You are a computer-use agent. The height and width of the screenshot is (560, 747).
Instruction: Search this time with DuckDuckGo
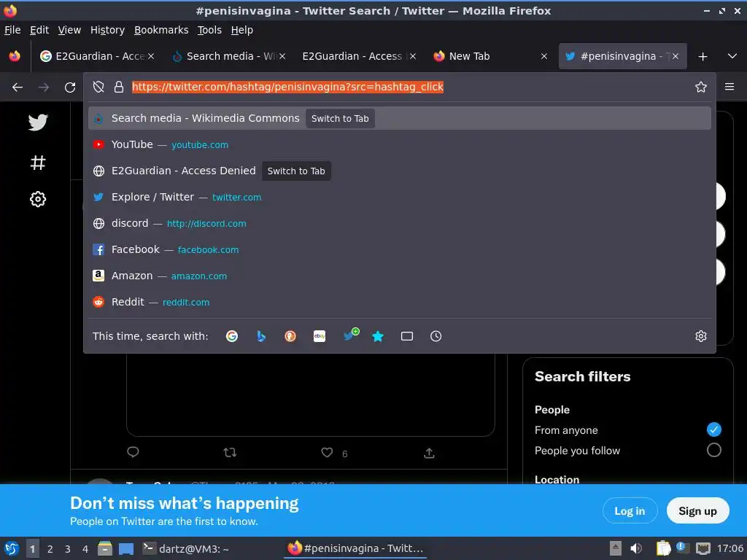click(290, 336)
